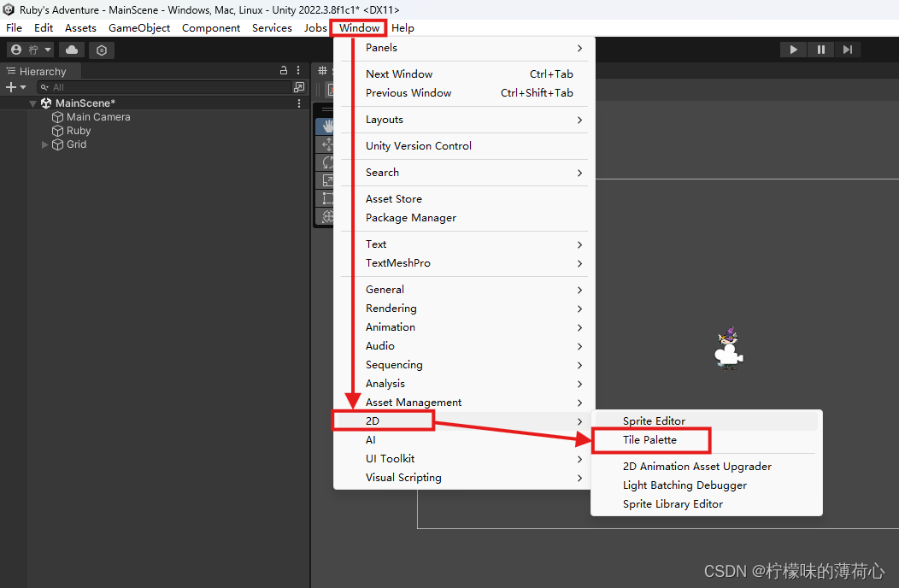Expand the Search submenu

[464, 172]
